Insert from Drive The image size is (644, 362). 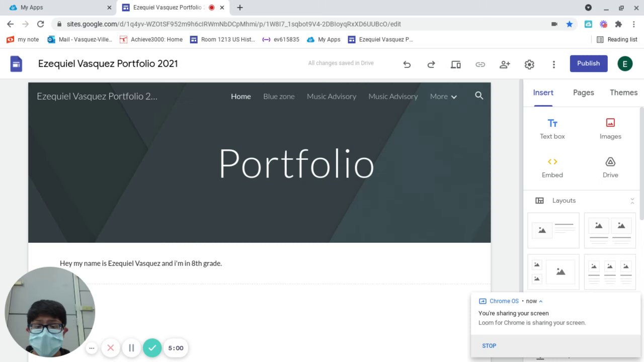pyautogui.click(x=610, y=167)
